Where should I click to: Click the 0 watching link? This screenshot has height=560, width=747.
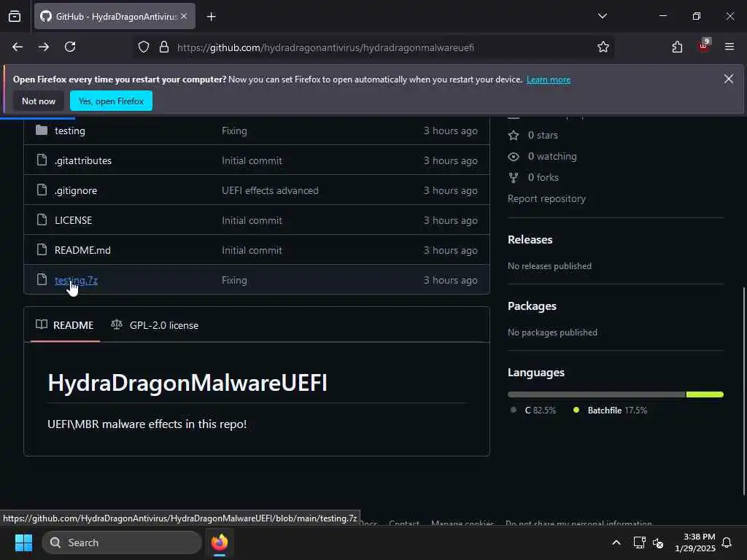pos(552,156)
